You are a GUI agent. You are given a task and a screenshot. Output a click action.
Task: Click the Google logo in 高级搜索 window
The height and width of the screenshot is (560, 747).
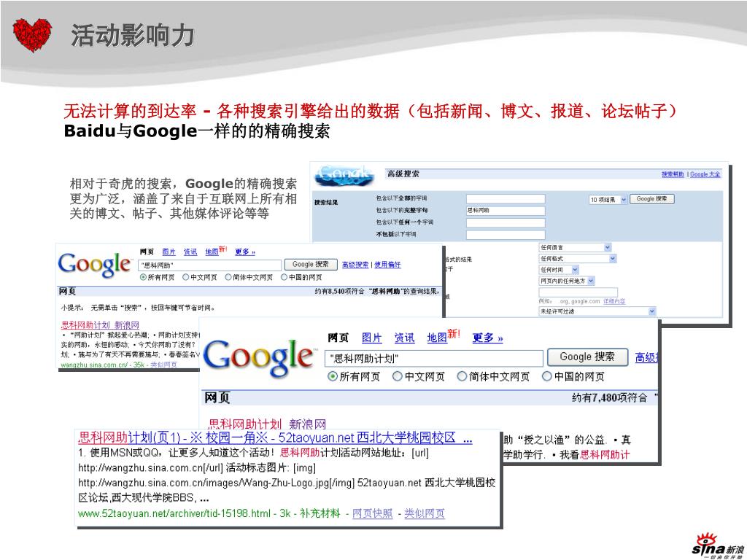(344, 176)
